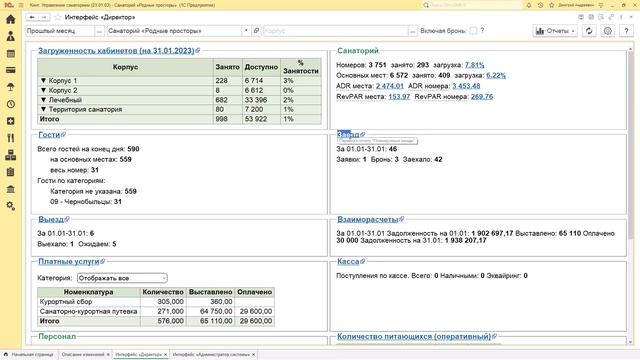Go back with the left arrow button
This screenshot has height=360, width=640.
point(32,17)
